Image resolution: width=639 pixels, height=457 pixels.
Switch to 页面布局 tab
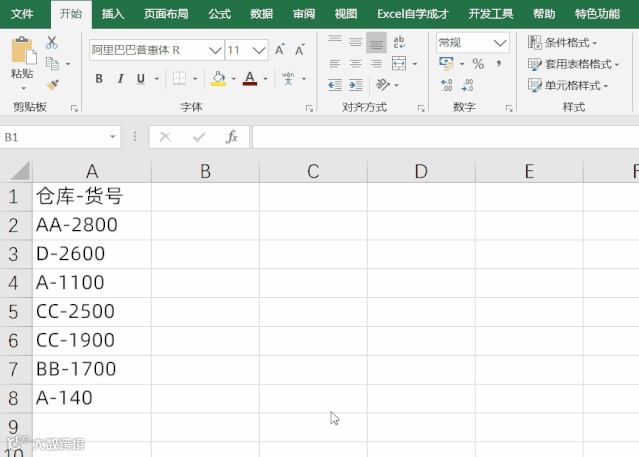coord(166,14)
